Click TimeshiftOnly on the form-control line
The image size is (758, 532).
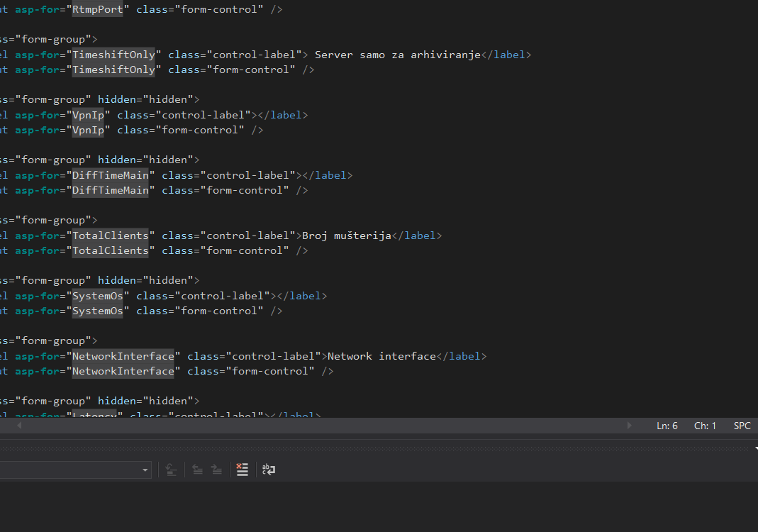coord(113,70)
